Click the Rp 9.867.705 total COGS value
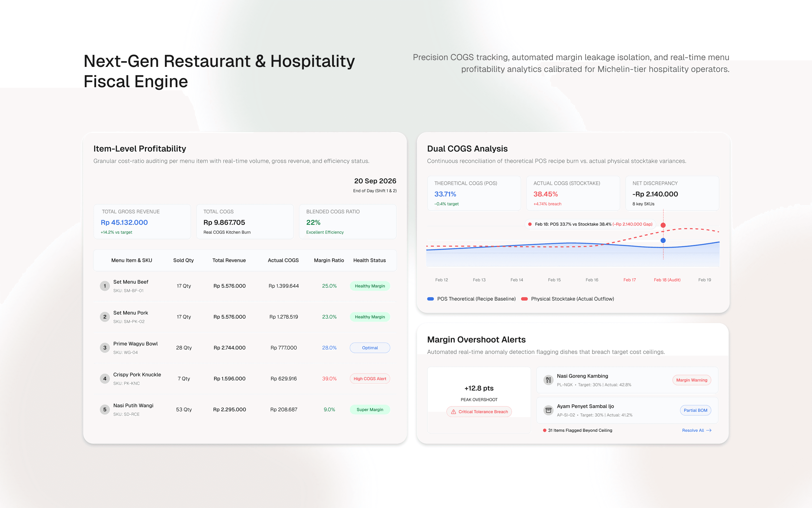This screenshot has height=508, width=812. point(224,222)
